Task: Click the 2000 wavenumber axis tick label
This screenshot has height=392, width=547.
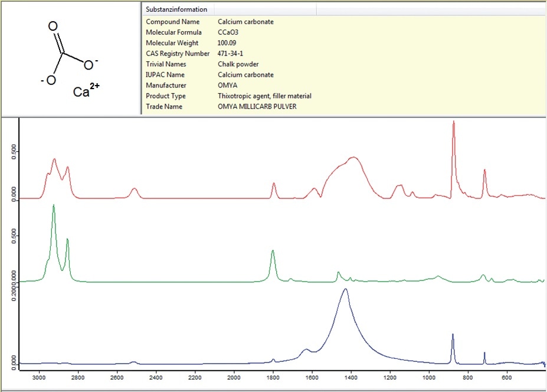Action: (234, 378)
